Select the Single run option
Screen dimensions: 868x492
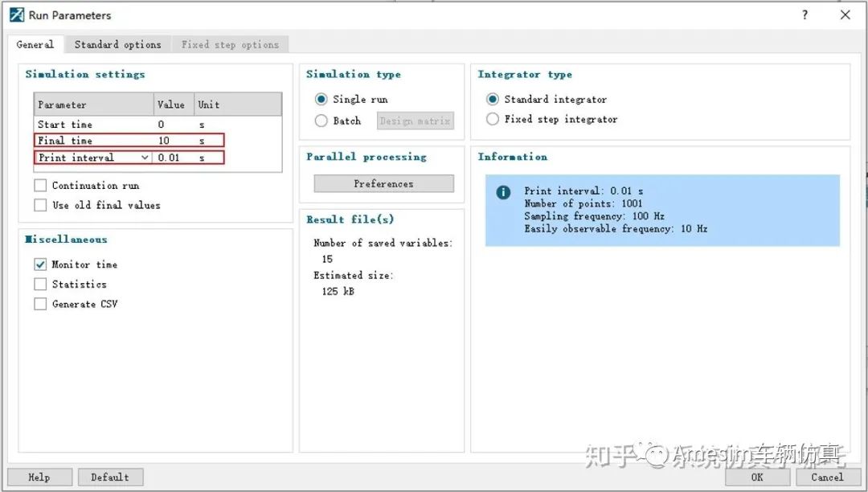tap(321, 100)
